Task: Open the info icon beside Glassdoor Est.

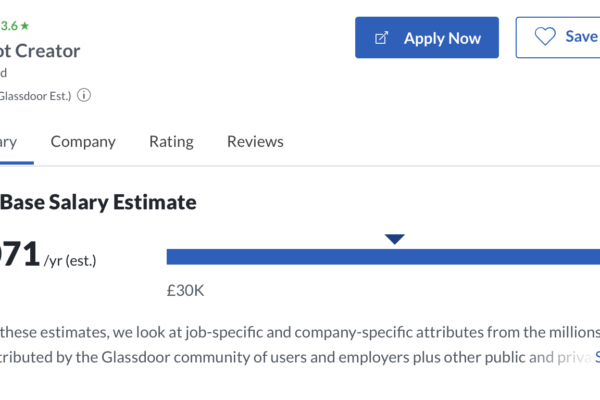Action: click(x=84, y=95)
